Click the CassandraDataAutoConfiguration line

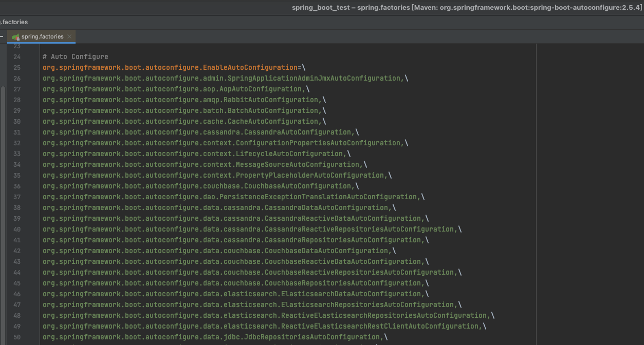tap(219, 207)
